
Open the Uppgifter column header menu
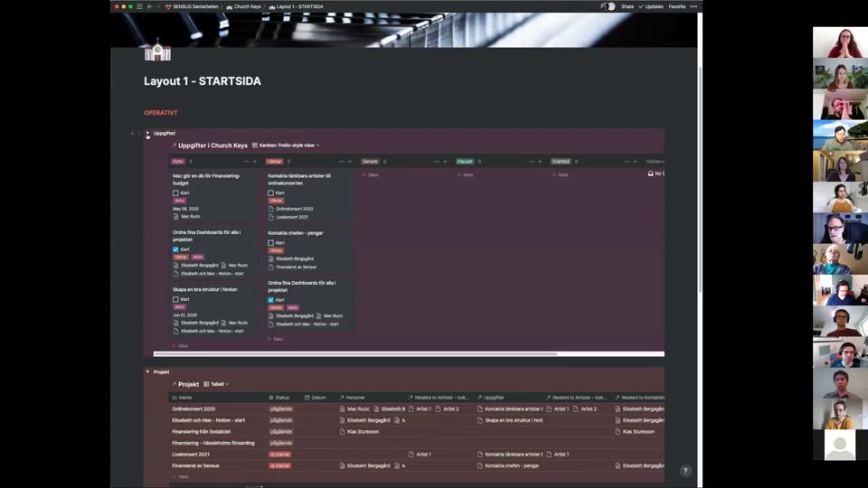(x=490, y=398)
